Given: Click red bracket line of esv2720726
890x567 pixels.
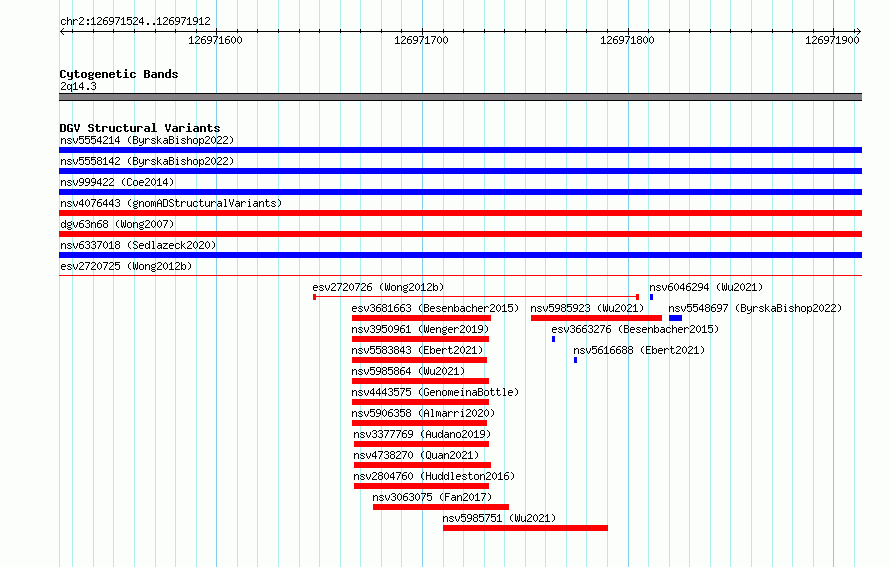Looking at the screenshot, I should pyautogui.click(x=476, y=297).
